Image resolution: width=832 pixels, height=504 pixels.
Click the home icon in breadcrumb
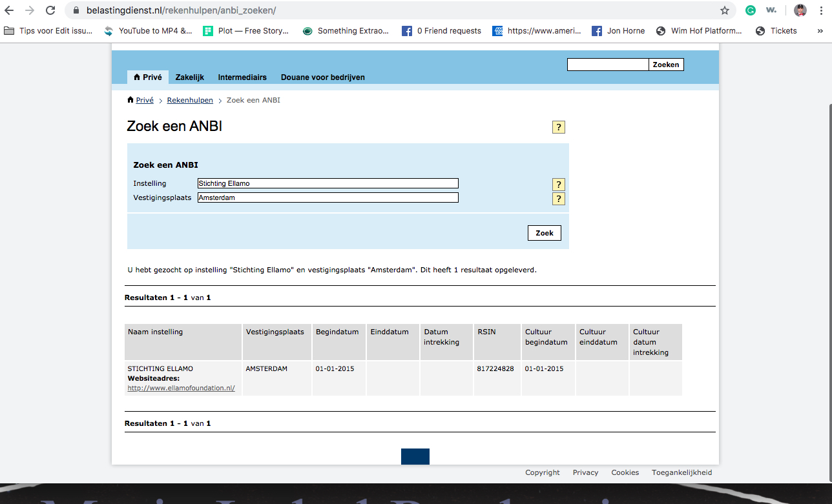[130, 100]
